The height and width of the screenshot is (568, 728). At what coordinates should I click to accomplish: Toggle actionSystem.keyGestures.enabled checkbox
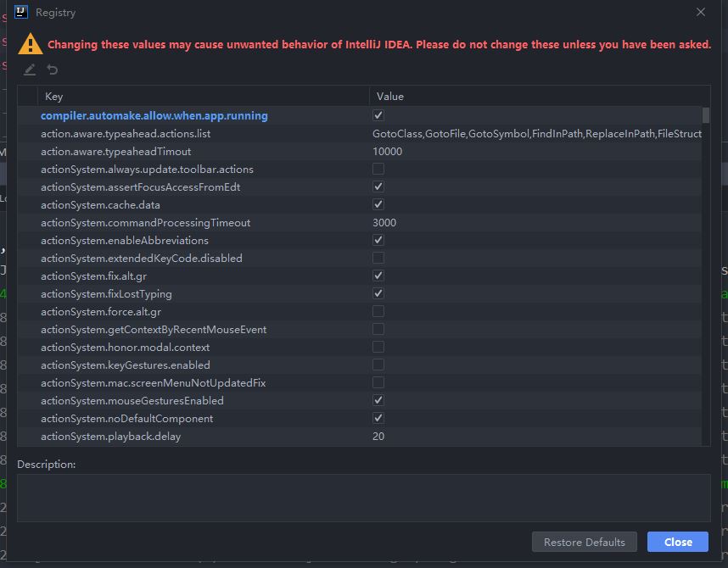pyautogui.click(x=378, y=365)
